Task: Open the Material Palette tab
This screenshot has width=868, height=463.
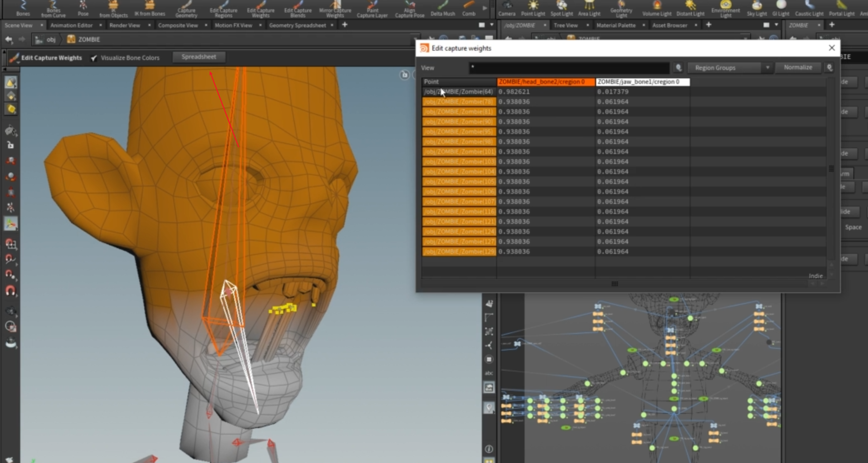Action: pyautogui.click(x=616, y=25)
